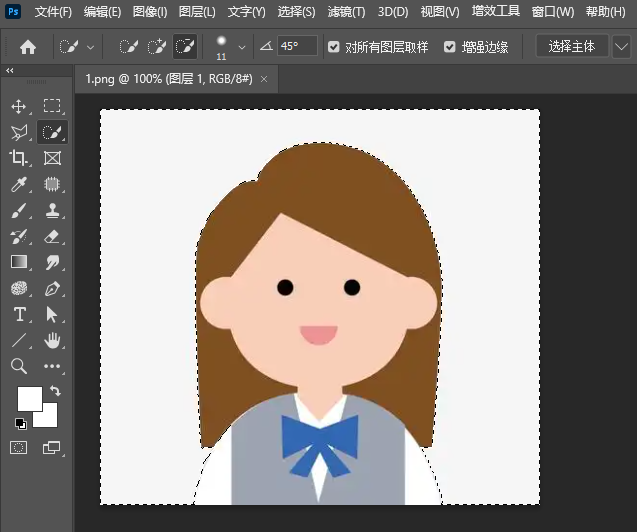Switch to the 1.png document tab
Viewport: 637px width, 532px height.
(x=169, y=79)
